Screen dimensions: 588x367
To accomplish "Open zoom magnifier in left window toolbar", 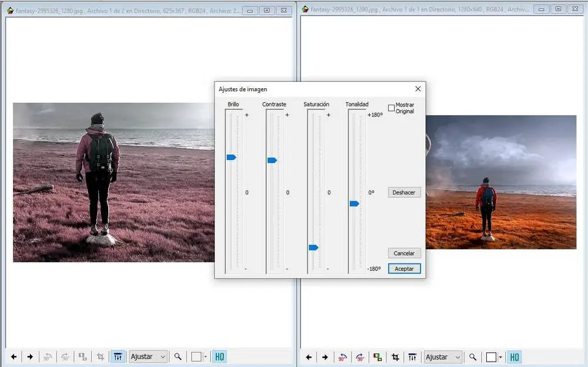I will 178,356.
